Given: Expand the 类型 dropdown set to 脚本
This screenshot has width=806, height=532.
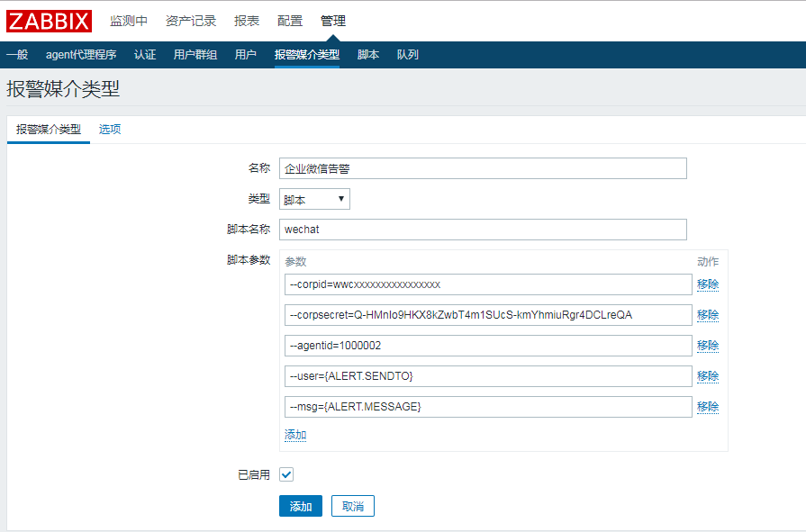Looking at the screenshot, I should (x=314, y=199).
